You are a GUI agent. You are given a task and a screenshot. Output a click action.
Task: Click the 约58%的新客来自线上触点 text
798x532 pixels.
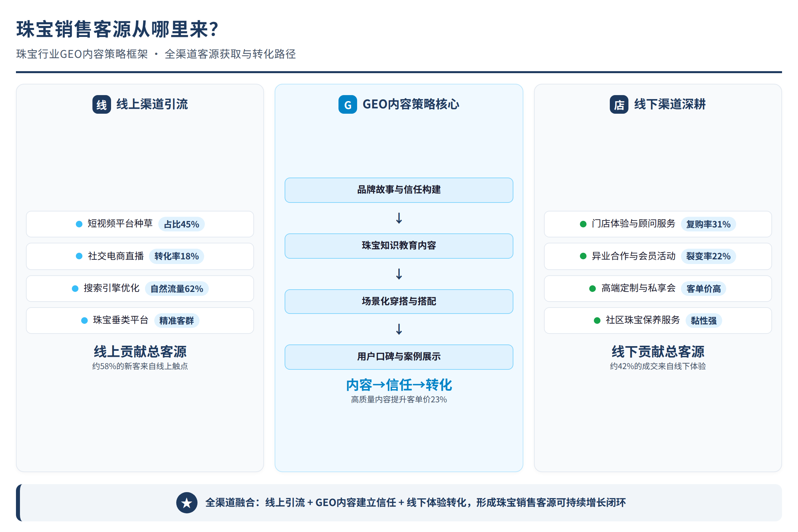click(140, 366)
